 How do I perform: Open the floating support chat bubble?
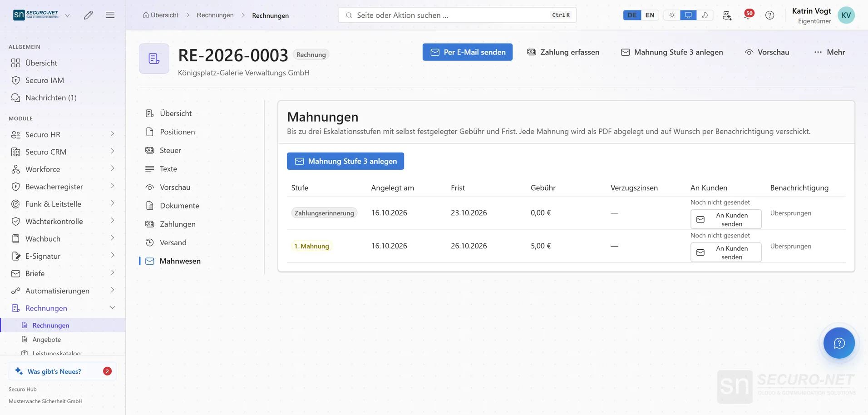[839, 343]
